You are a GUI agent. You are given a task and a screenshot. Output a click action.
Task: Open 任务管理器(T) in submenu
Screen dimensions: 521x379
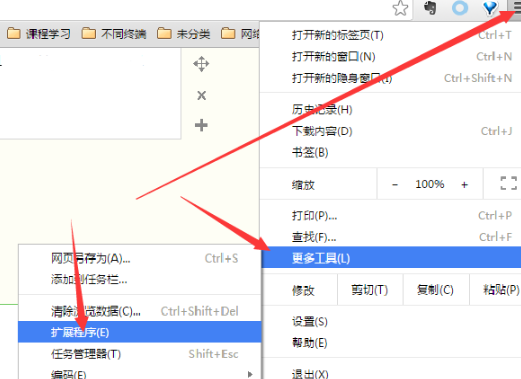pyautogui.click(x=139, y=354)
